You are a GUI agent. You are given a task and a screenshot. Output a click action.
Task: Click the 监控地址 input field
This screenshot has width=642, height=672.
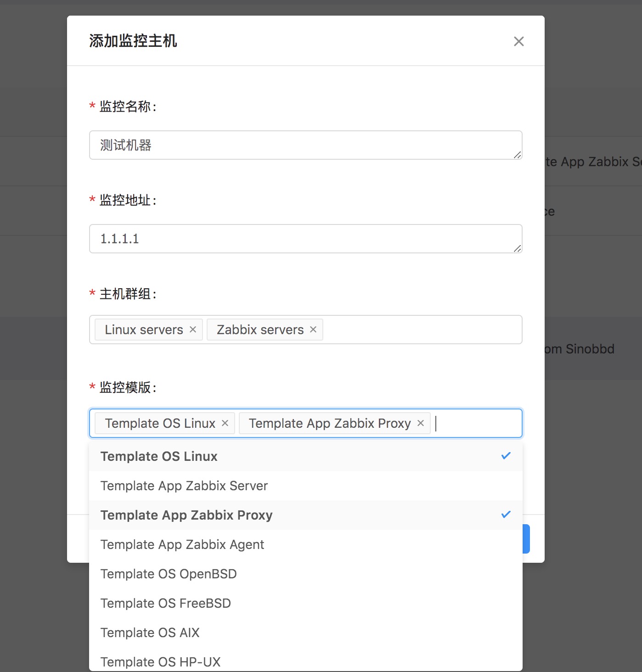(306, 239)
